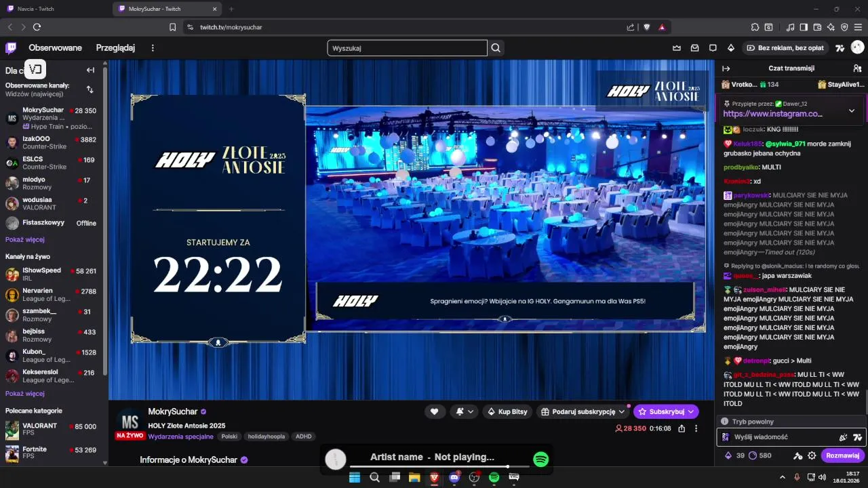Image resolution: width=868 pixels, height=488 pixels.
Task: Share the stream via share icon
Action: [x=682, y=428]
